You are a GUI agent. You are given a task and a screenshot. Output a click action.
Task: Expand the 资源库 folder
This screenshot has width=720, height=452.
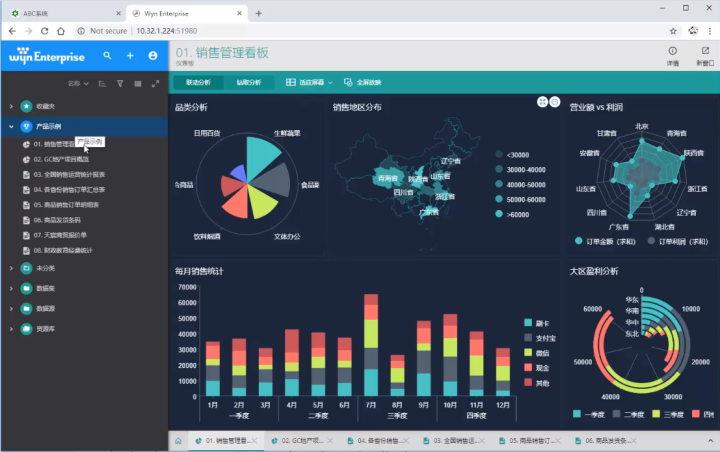click(x=11, y=329)
